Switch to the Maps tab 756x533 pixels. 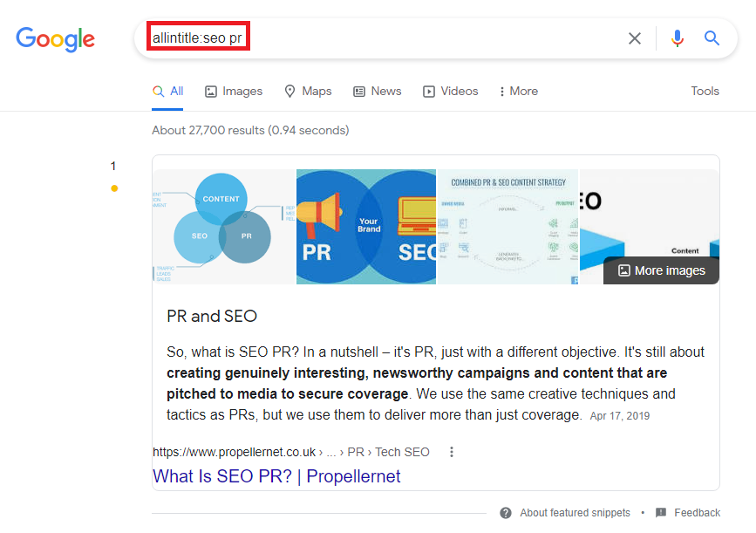[308, 91]
